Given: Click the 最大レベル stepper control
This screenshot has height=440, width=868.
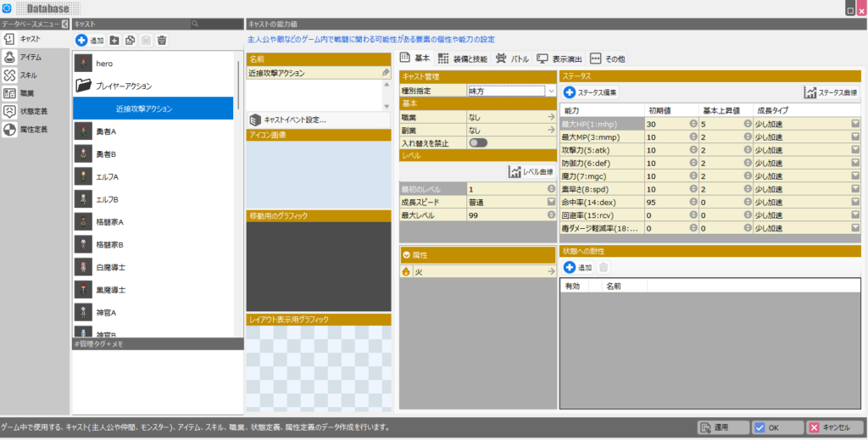Looking at the screenshot, I should (x=550, y=215).
